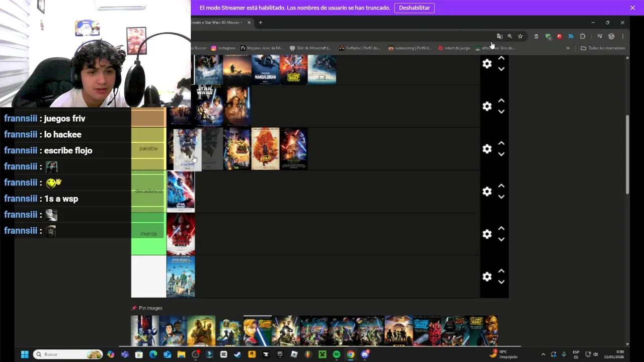The height and width of the screenshot is (362, 644).
Task: Move the mierda tier up
Action: [x=501, y=229]
